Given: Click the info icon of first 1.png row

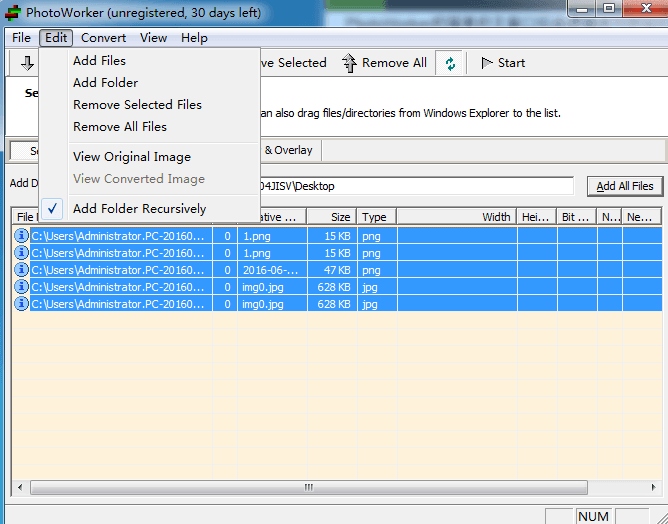Looking at the screenshot, I should click(22, 237).
